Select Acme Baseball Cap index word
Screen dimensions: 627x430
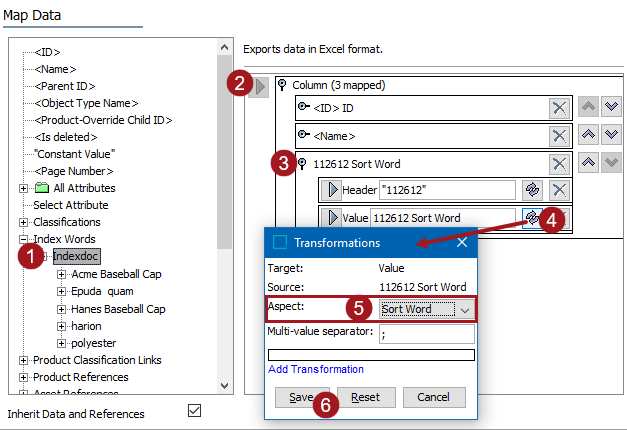(x=116, y=274)
